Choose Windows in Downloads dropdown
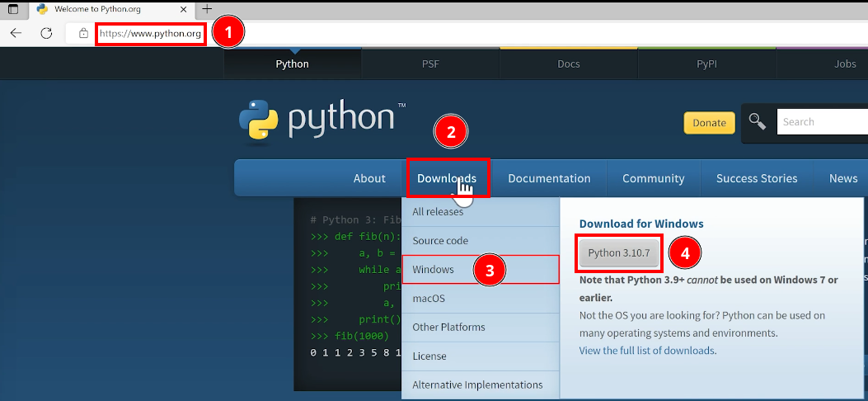 481,269
